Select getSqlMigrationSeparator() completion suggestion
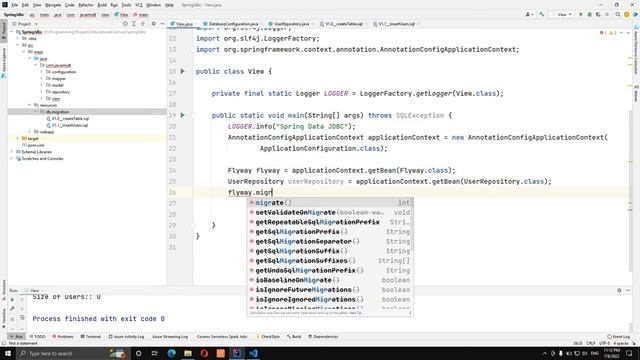The height and width of the screenshot is (360, 640). tap(330, 242)
